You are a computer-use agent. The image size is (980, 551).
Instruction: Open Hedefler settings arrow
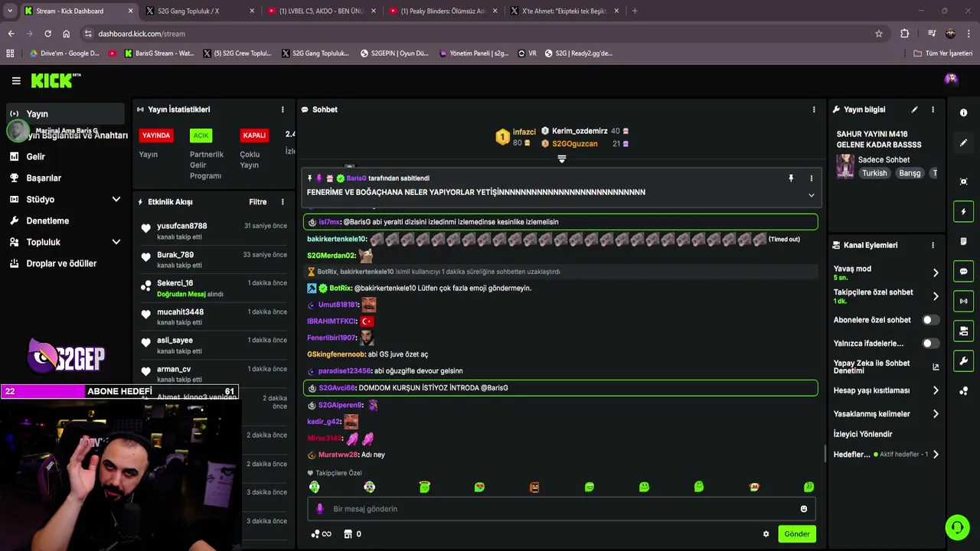(x=936, y=455)
